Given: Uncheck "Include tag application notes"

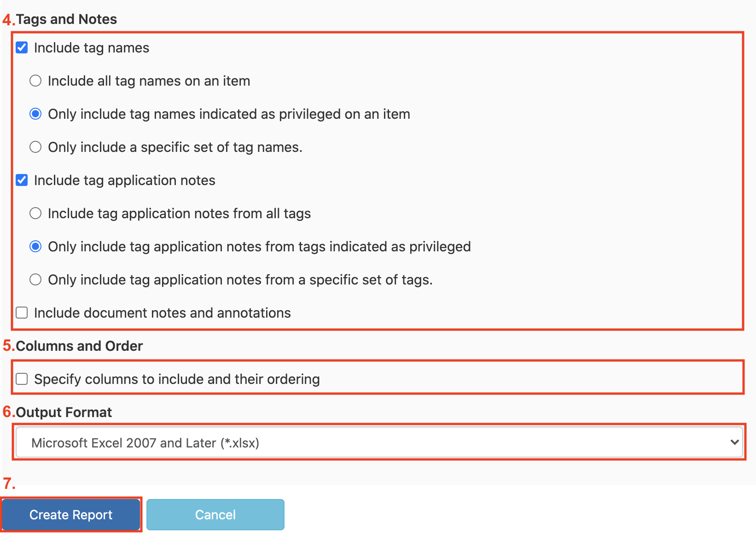Looking at the screenshot, I should coord(22,180).
